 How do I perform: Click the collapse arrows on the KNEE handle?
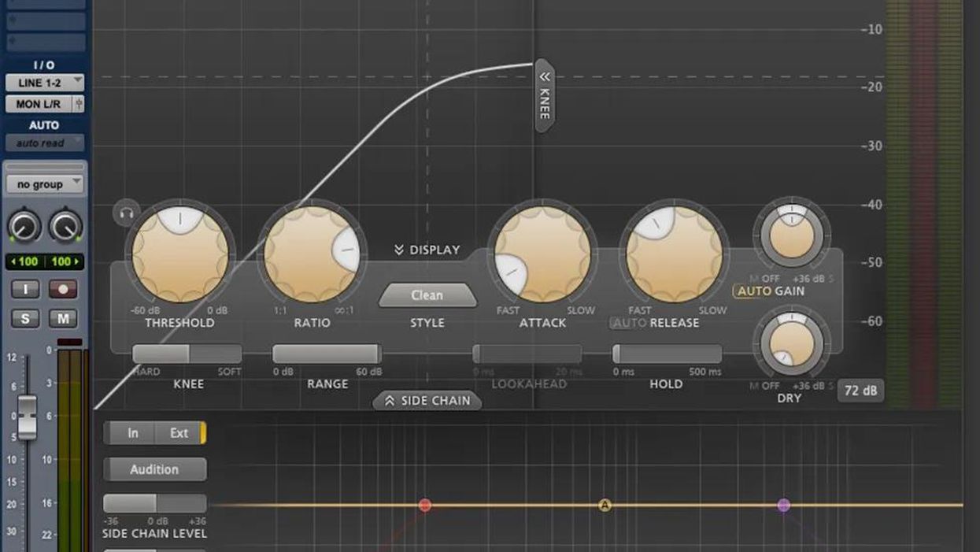tap(545, 76)
